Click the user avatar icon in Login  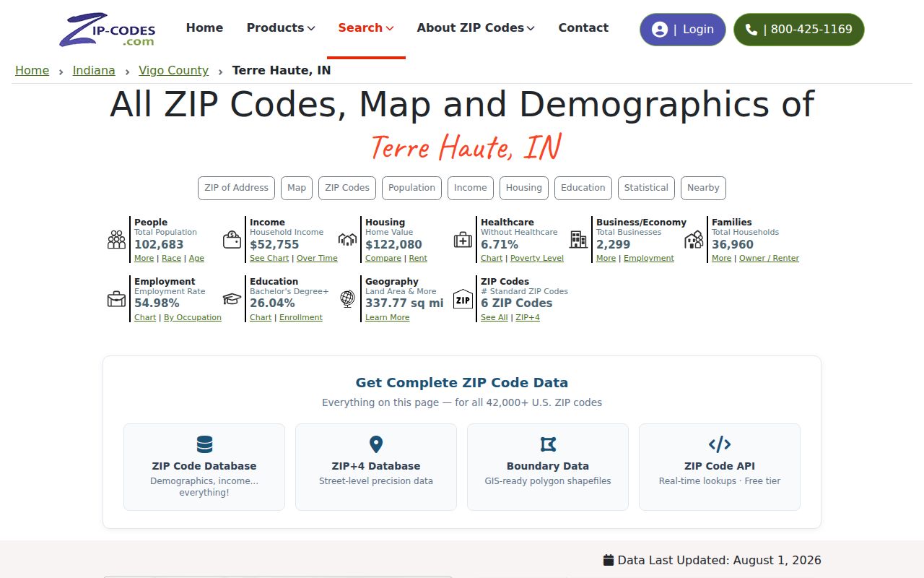(660, 30)
